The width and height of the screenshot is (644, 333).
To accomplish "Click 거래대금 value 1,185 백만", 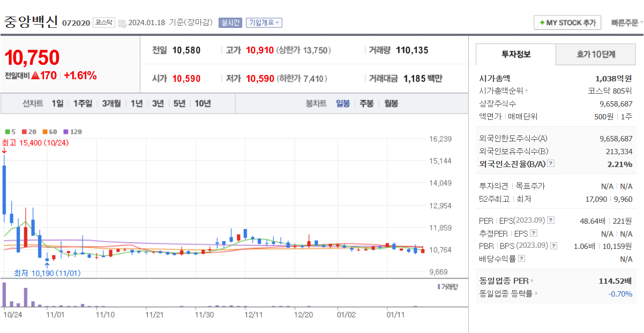I will 423,79.
